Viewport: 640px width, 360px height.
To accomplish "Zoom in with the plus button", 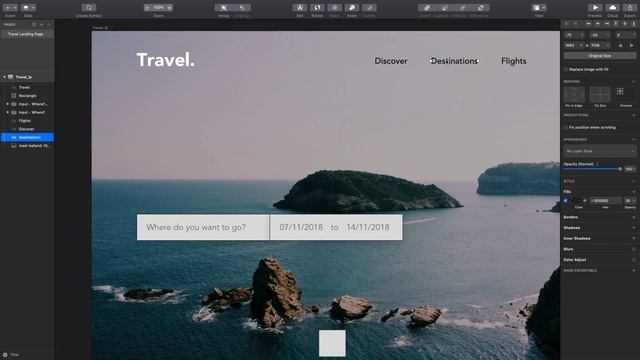I will pos(169,8).
